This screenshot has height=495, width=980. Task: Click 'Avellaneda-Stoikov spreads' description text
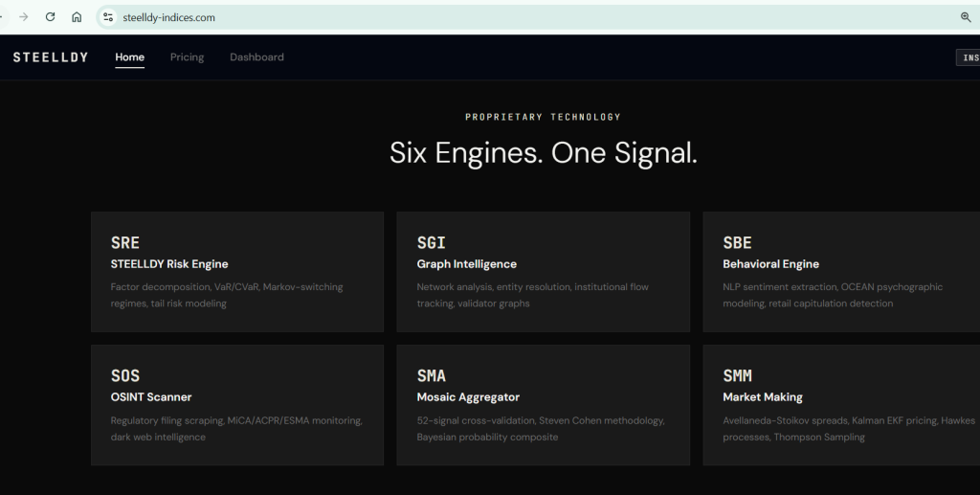coord(849,429)
